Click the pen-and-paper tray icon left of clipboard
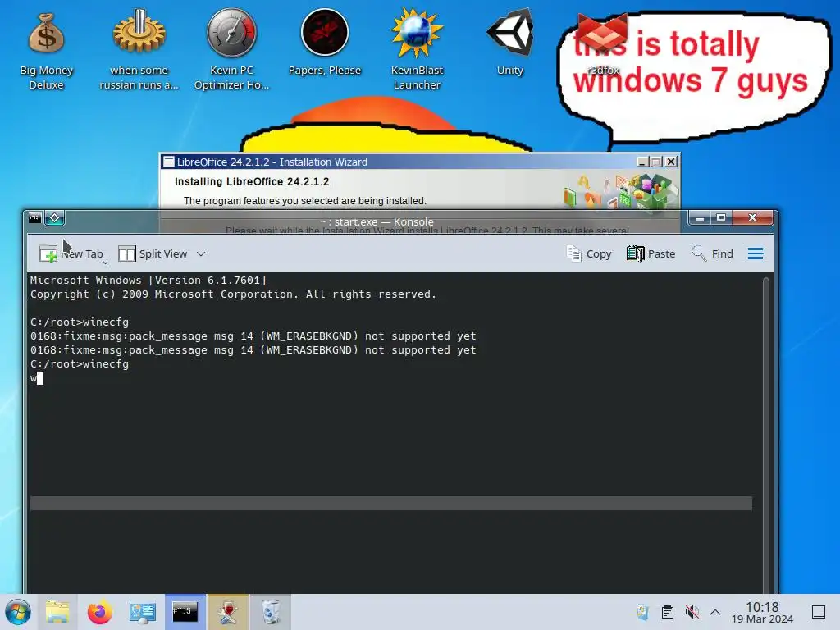Image resolution: width=840 pixels, height=630 pixels. (642, 612)
